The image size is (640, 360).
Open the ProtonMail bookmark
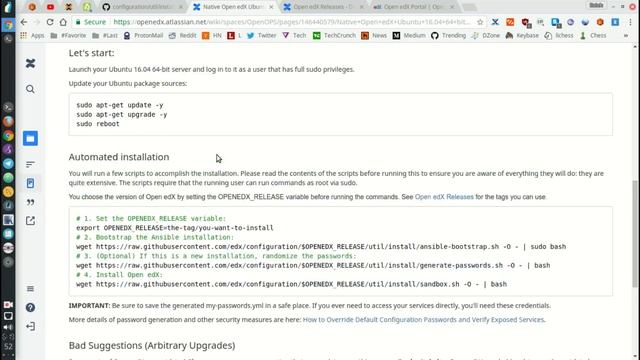pyautogui.click(x=143, y=36)
